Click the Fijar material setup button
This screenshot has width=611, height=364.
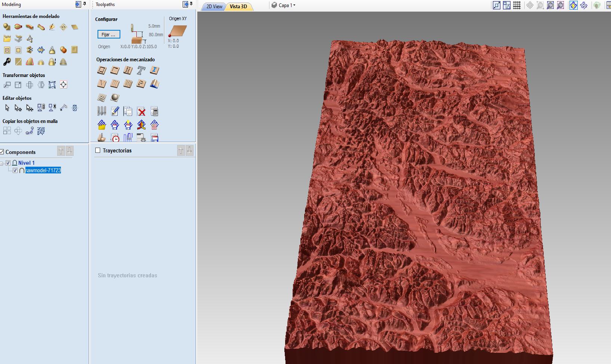point(109,34)
